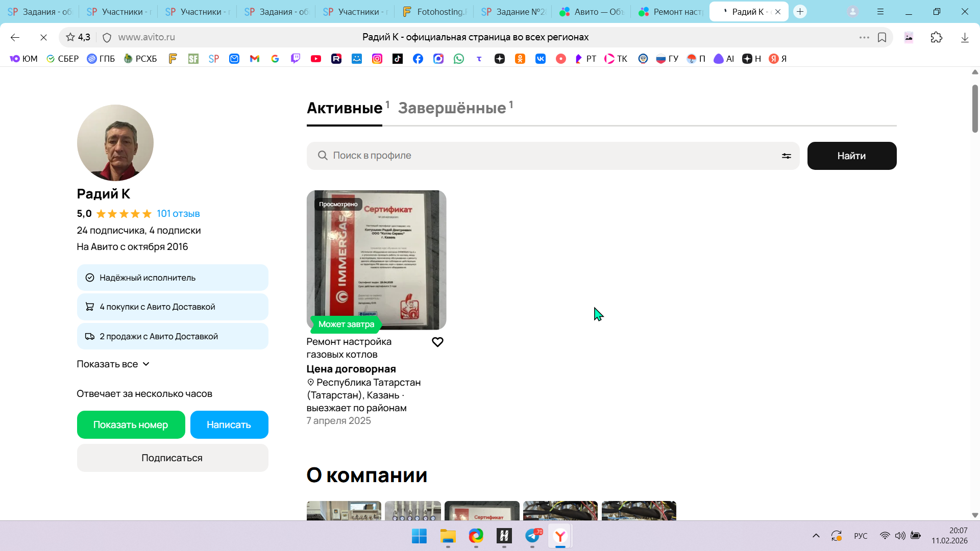
Task: Add boiler repair listing to favorites heart
Action: 437,342
